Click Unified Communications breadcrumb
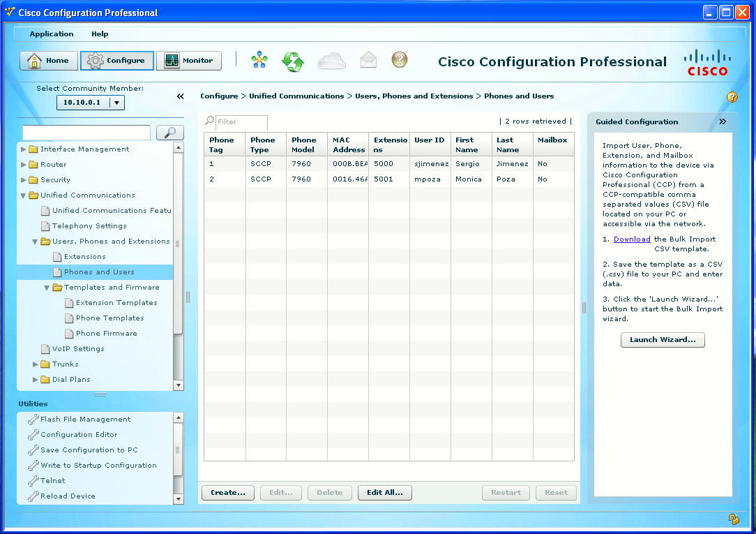 [296, 96]
